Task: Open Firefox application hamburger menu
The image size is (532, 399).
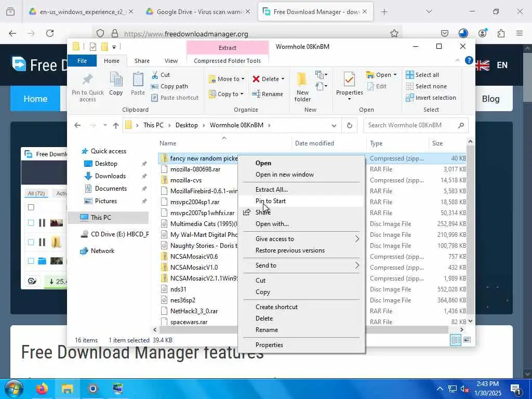Action: pyautogui.click(x=520, y=33)
